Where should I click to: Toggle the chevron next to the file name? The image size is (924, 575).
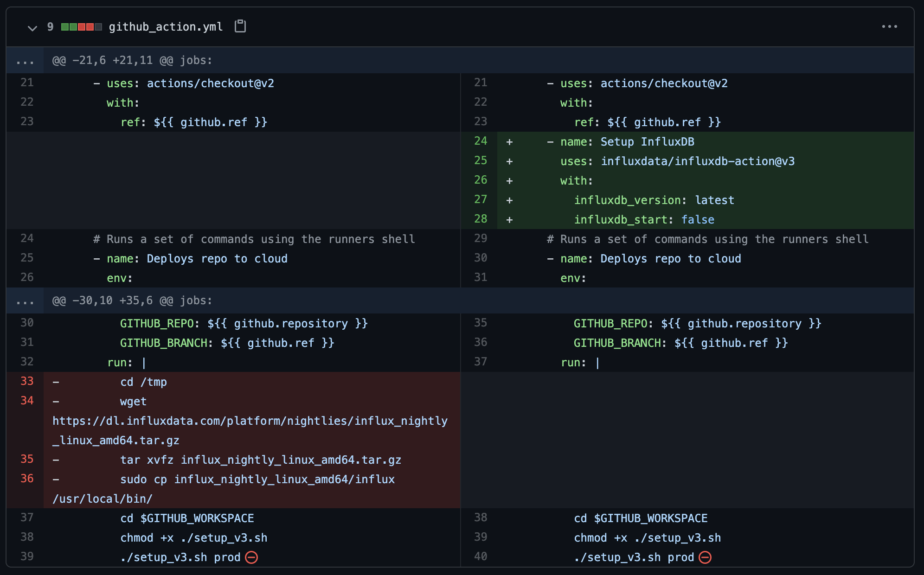[32, 27]
